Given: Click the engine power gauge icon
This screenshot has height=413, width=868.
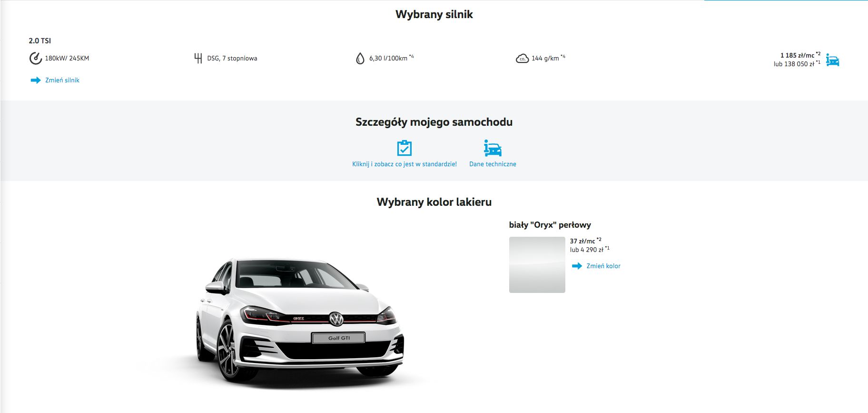Looking at the screenshot, I should coord(36,58).
